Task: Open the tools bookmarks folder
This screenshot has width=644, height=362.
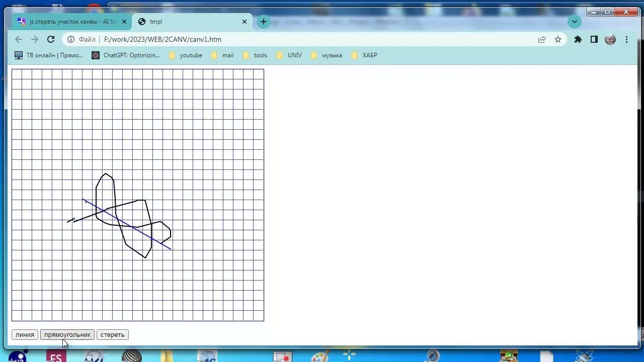Action: (x=255, y=55)
